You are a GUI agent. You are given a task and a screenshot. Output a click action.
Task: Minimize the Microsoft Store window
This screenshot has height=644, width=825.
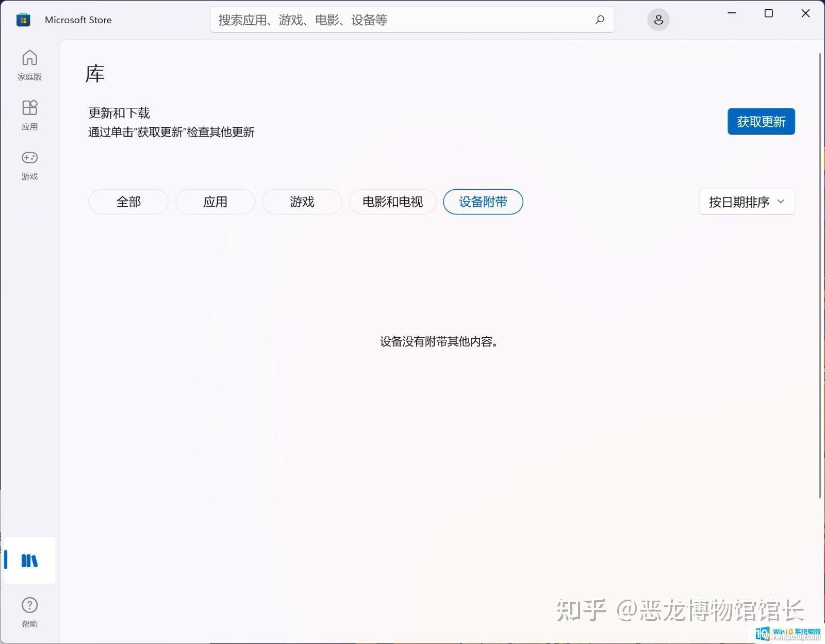coord(731,13)
